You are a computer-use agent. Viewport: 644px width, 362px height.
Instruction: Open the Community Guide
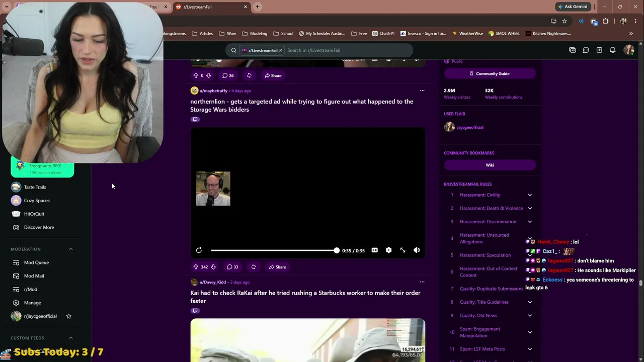point(490,73)
